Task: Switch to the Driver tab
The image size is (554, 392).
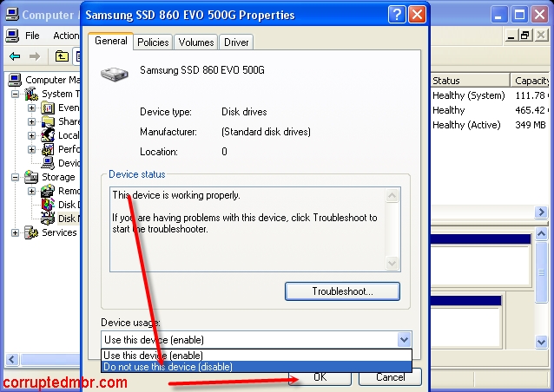Action: pos(235,42)
